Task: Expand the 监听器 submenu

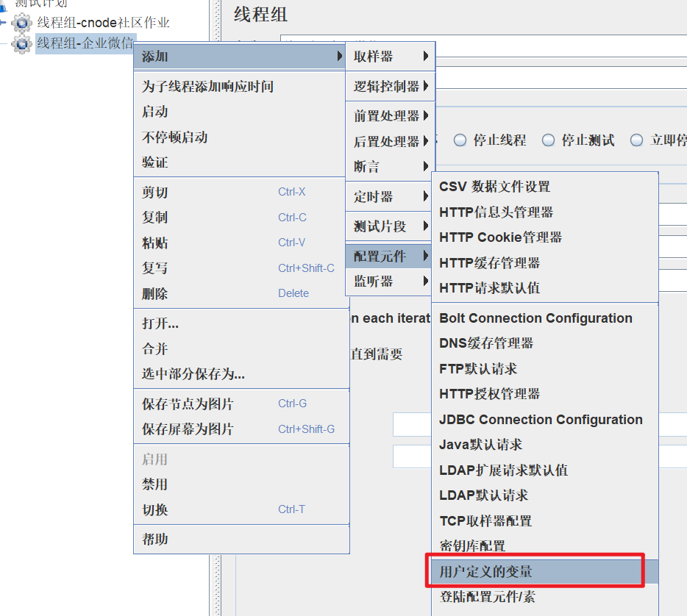Action: coord(388,282)
